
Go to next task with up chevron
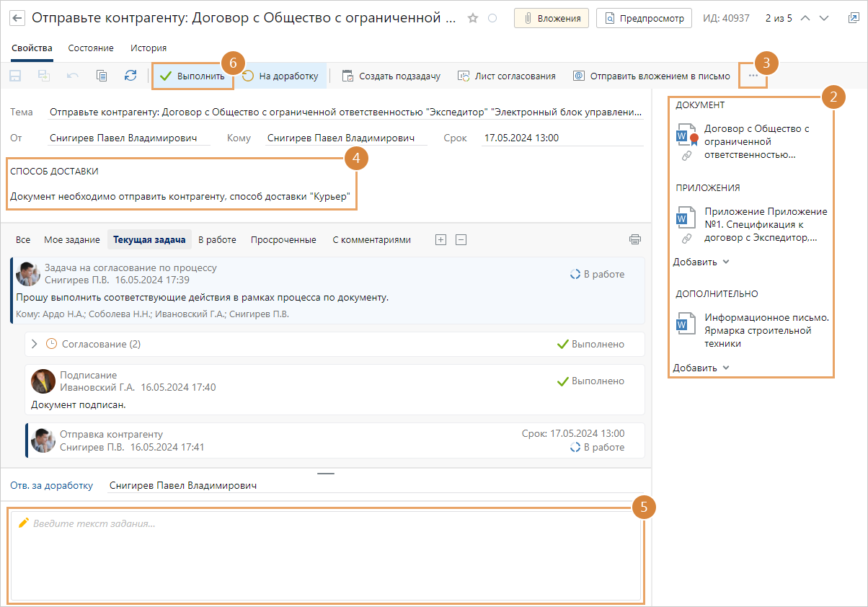806,18
